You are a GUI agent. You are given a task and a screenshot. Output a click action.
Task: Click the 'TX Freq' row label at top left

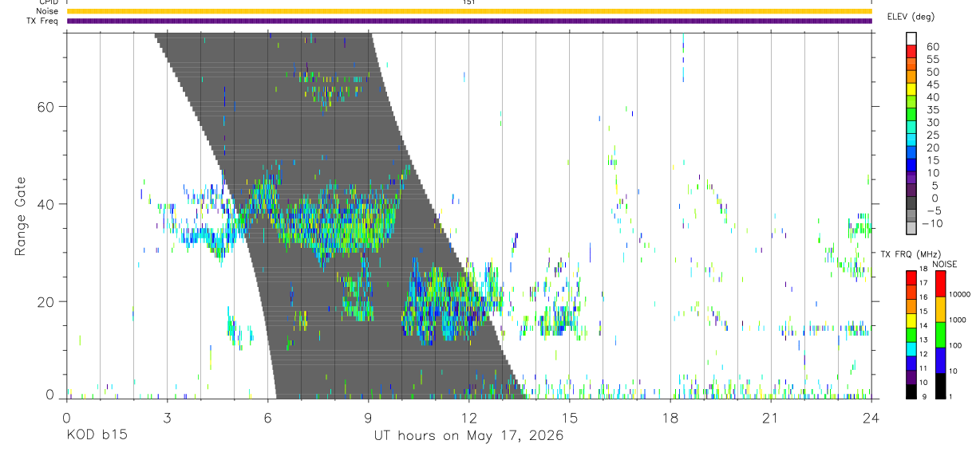pos(44,21)
